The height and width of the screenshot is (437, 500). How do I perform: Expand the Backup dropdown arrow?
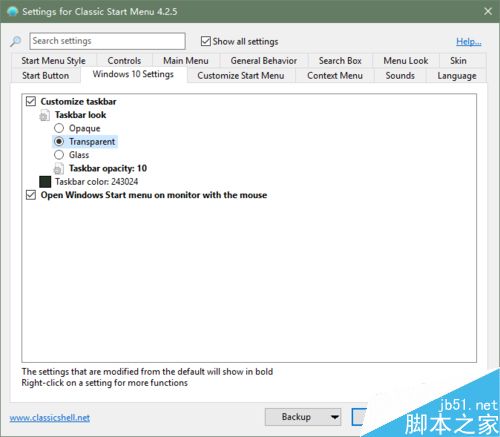tap(334, 417)
